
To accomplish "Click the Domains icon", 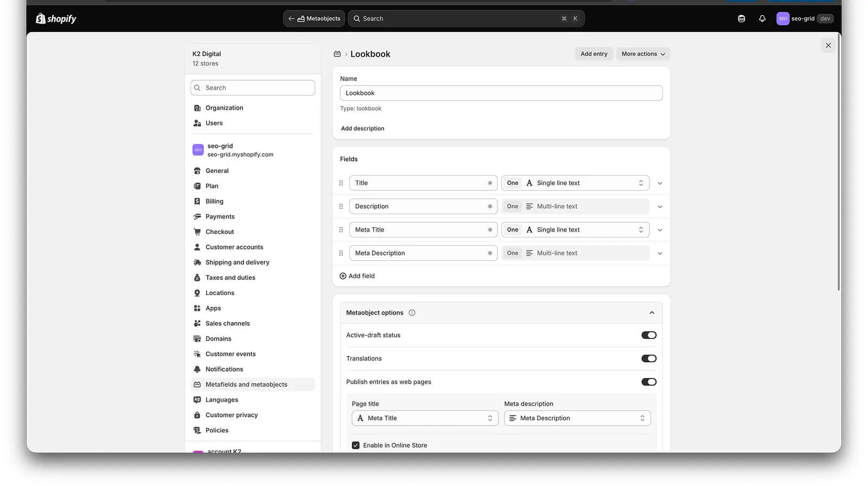I will point(197,339).
